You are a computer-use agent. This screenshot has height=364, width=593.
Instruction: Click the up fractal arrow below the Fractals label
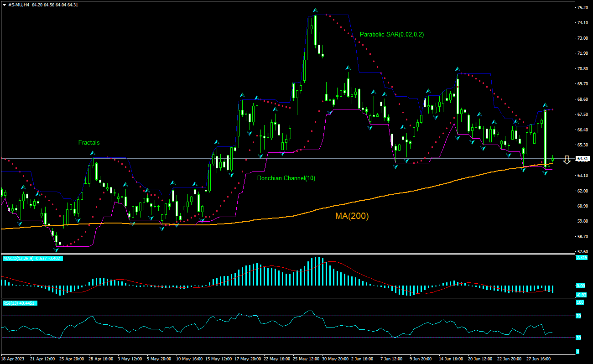pyautogui.click(x=92, y=153)
